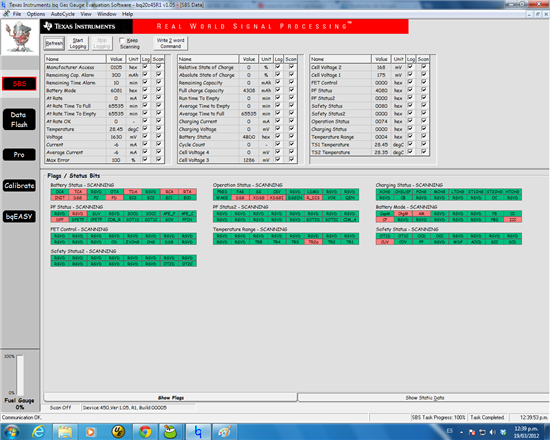Open UltraEdit from the taskbar

(x=118, y=432)
